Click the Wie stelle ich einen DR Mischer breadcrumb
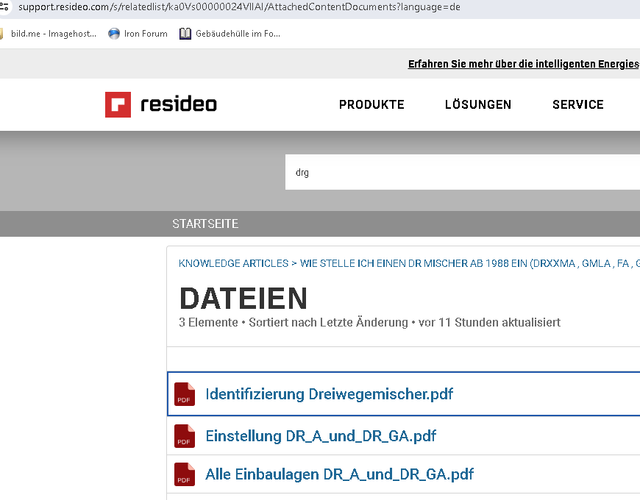Screen dimensions: 640x500 tap(470, 263)
